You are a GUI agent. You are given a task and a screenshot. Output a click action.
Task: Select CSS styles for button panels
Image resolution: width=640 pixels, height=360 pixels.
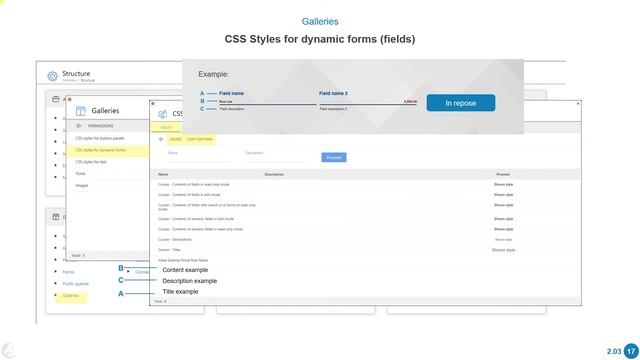pyautogui.click(x=100, y=138)
